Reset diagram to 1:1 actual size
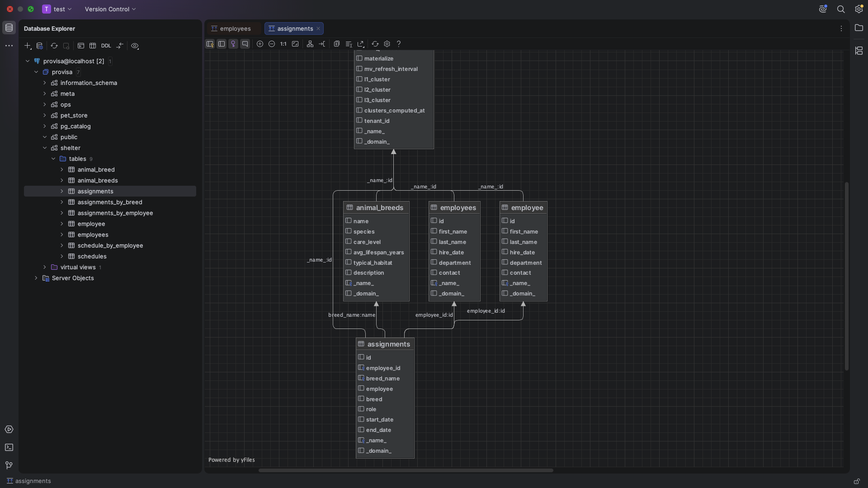The width and height of the screenshot is (868, 488). (283, 44)
